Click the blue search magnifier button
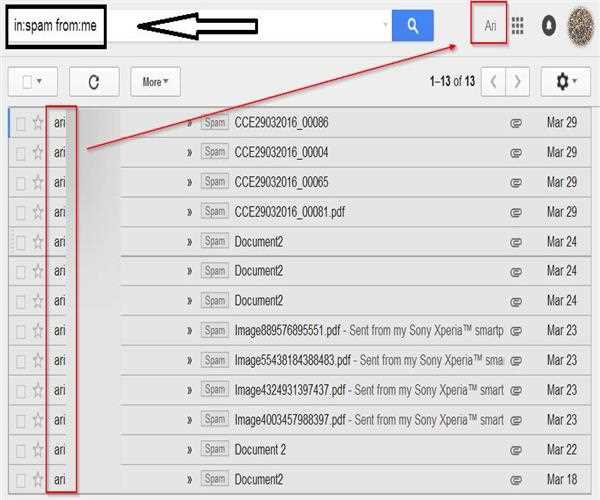 [x=412, y=26]
